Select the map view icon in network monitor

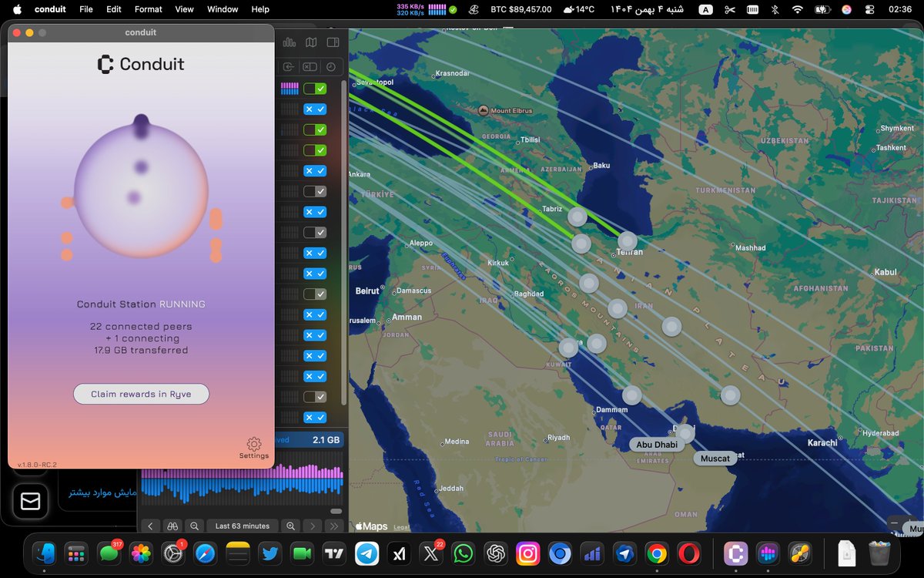[311, 42]
